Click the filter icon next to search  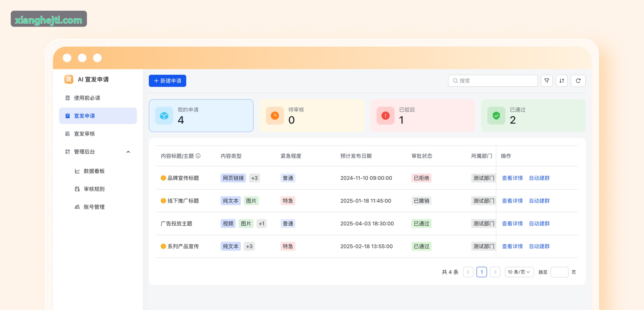click(547, 81)
